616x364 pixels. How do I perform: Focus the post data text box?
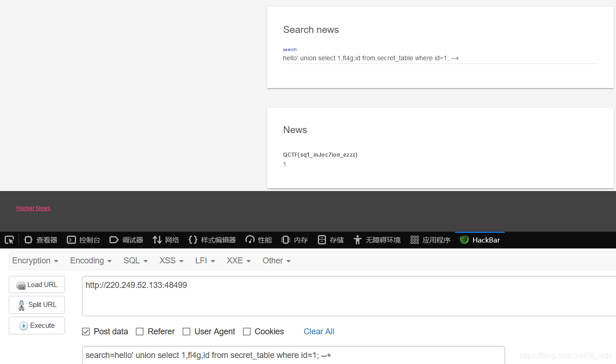pos(294,355)
